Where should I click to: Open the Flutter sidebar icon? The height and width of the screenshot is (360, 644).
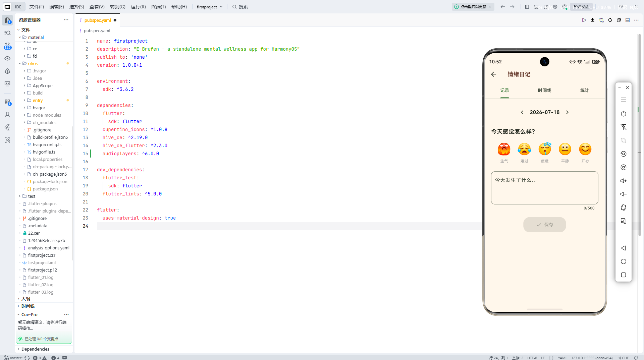click(7, 127)
